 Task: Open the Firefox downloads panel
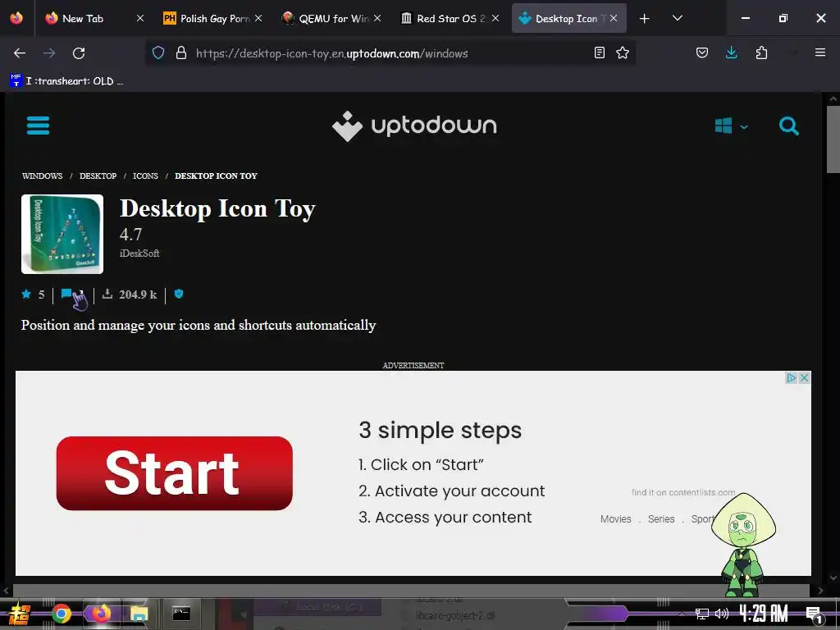[731, 52]
